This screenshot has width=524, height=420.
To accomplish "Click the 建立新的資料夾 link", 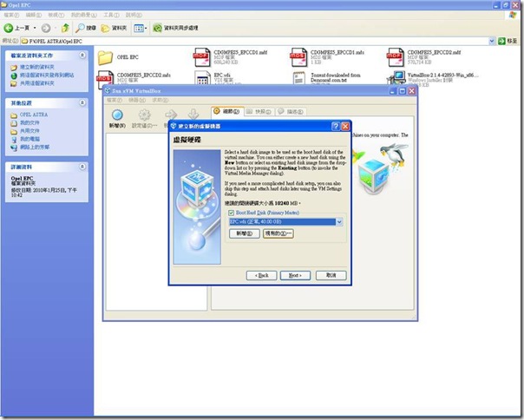I will click(37, 67).
